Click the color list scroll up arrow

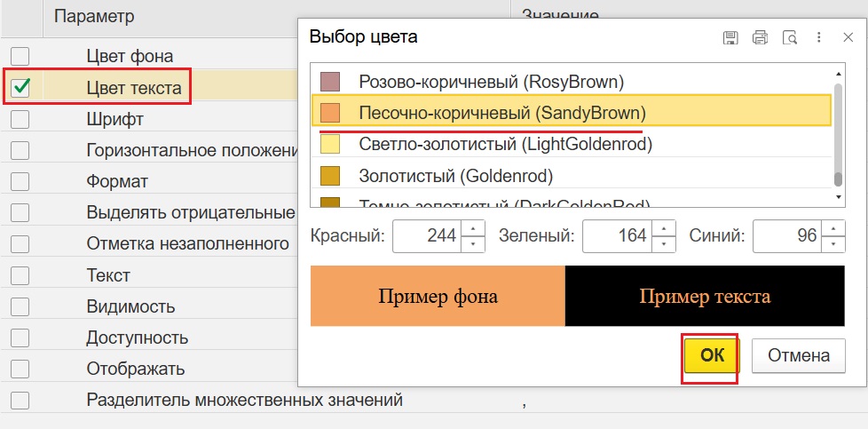click(838, 74)
